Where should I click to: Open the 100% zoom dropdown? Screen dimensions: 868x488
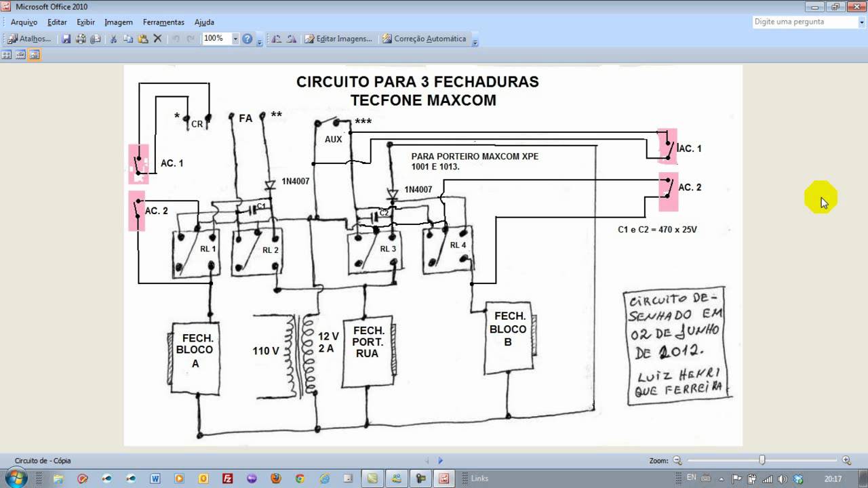click(x=235, y=39)
